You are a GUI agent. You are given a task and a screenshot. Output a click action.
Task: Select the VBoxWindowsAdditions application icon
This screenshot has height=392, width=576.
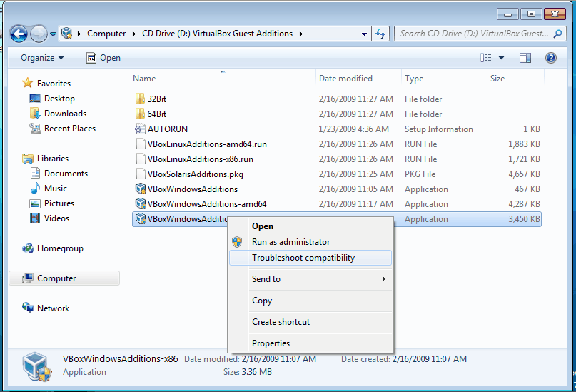(141, 189)
